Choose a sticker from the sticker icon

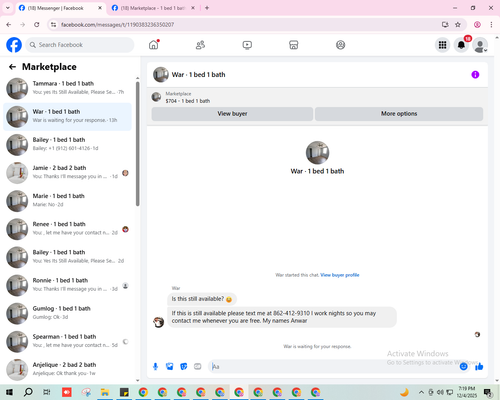pos(184,367)
